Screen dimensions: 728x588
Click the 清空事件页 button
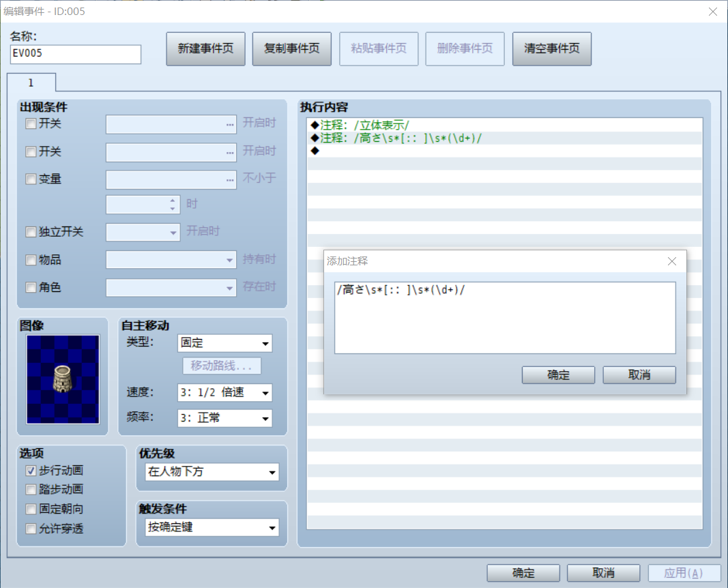[551, 48]
